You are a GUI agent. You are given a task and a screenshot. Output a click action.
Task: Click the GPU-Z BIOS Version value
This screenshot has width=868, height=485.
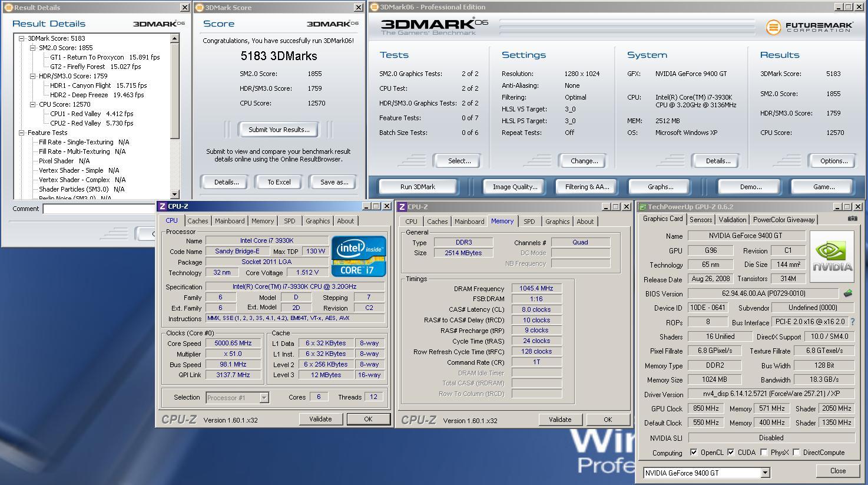[763, 293]
